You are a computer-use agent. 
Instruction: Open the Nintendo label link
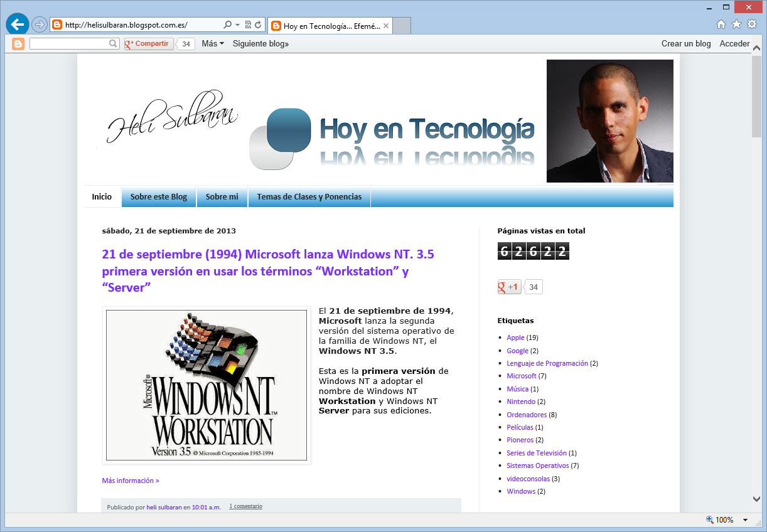(521, 402)
